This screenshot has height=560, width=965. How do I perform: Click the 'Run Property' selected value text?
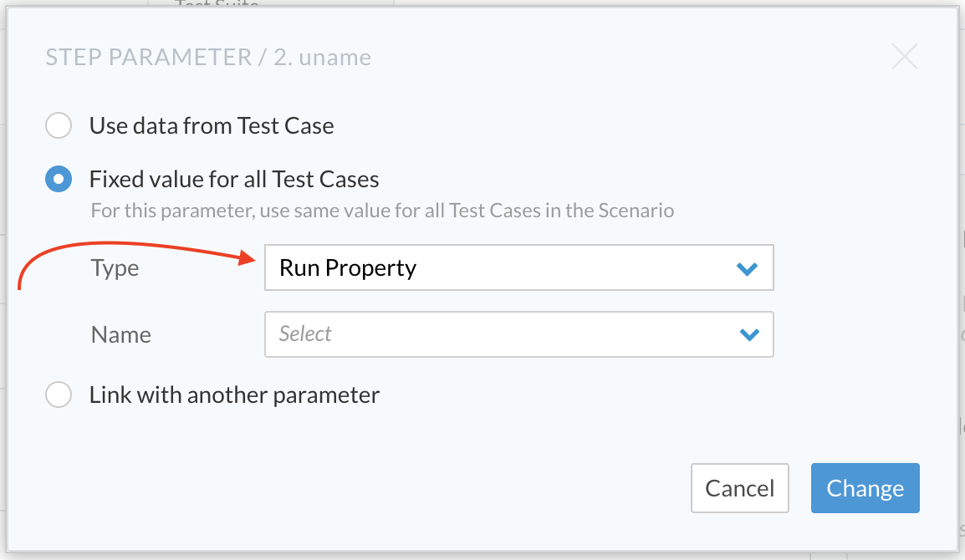[349, 267]
